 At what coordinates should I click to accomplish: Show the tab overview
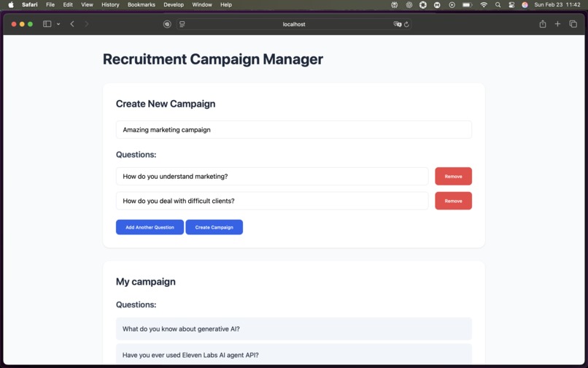[573, 24]
